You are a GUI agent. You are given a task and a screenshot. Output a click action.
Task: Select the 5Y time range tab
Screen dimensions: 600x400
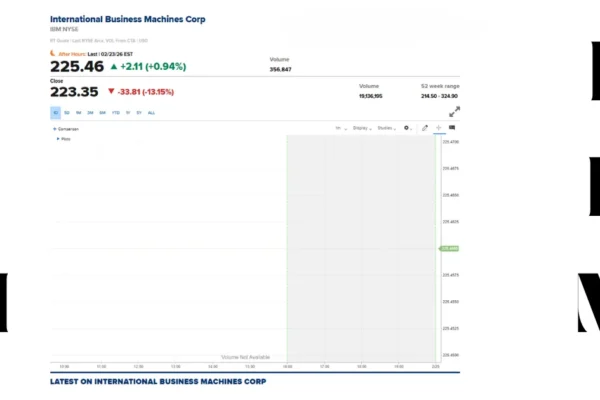139,113
